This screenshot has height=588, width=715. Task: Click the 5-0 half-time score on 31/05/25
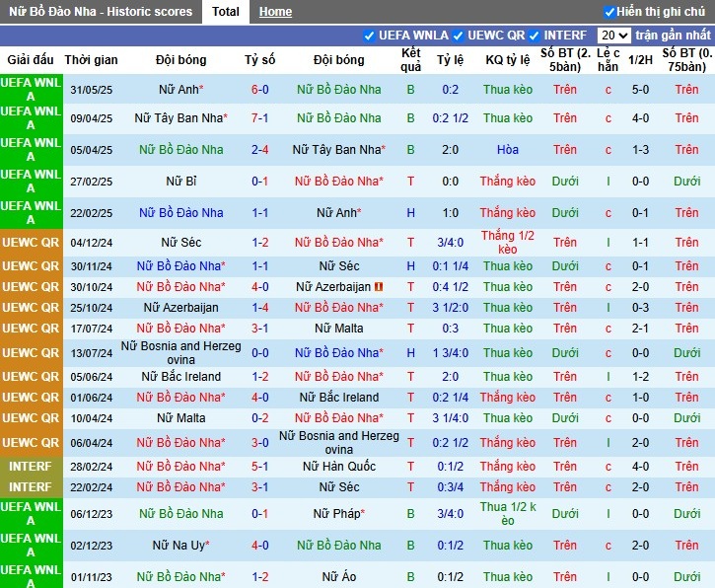coord(640,90)
